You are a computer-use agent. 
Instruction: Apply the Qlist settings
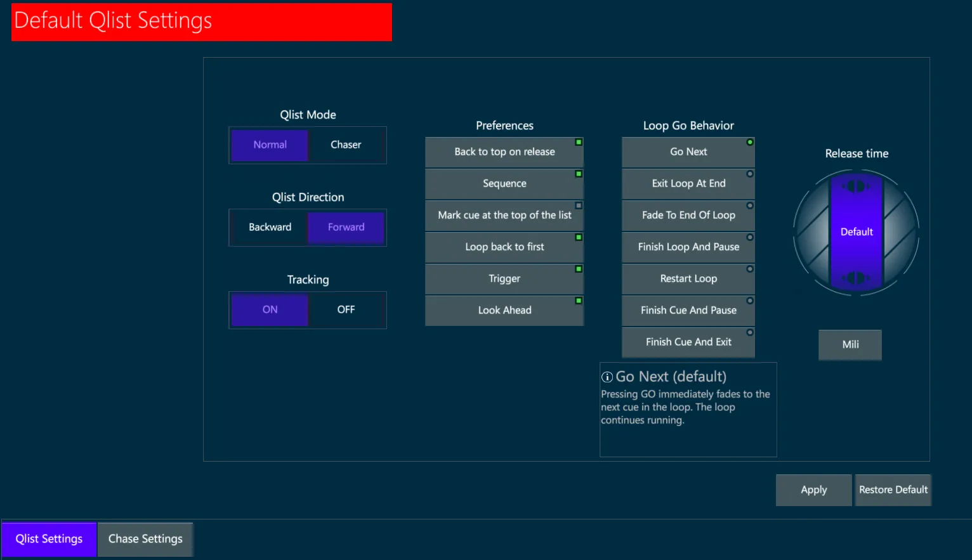point(814,490)
